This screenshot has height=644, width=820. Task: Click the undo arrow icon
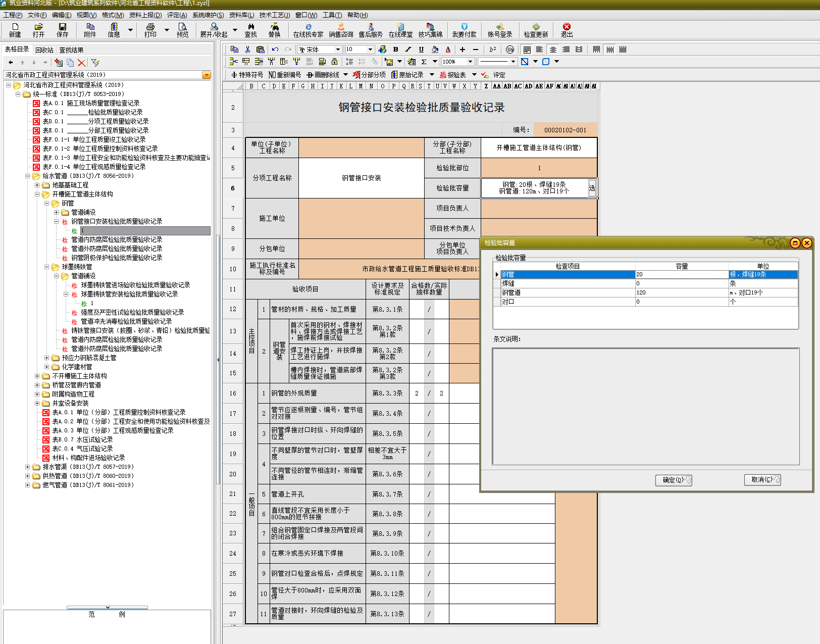275,49
